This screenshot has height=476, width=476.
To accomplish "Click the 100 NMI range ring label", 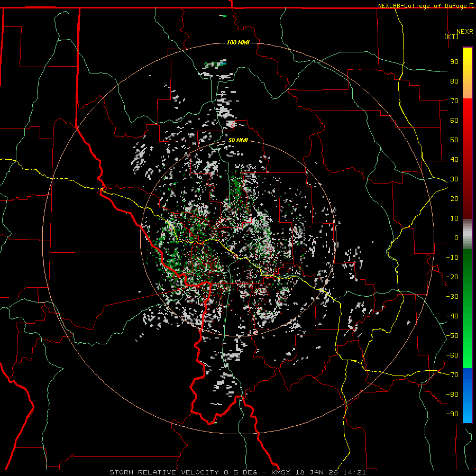I will pos(239,42).
